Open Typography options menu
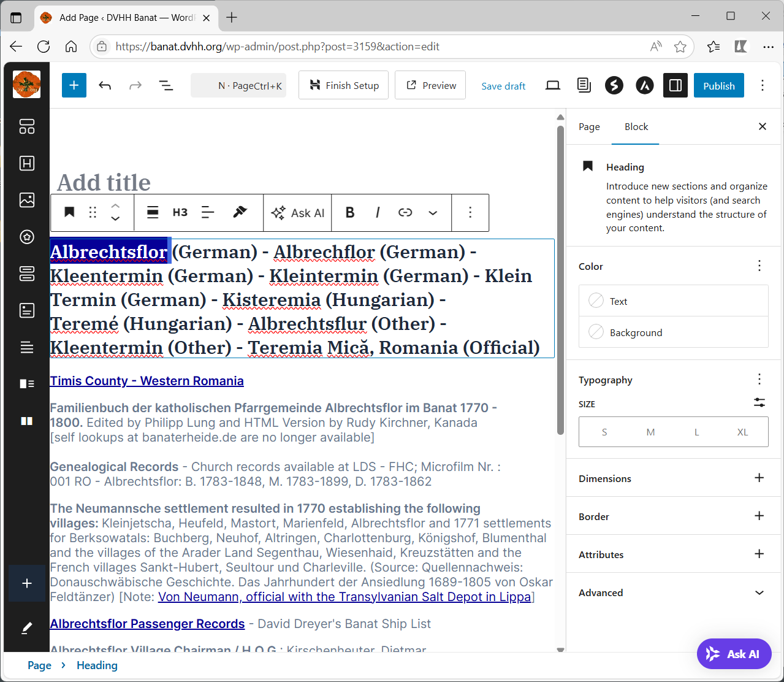Screen dimensions: 784x682 click(759, 379)
